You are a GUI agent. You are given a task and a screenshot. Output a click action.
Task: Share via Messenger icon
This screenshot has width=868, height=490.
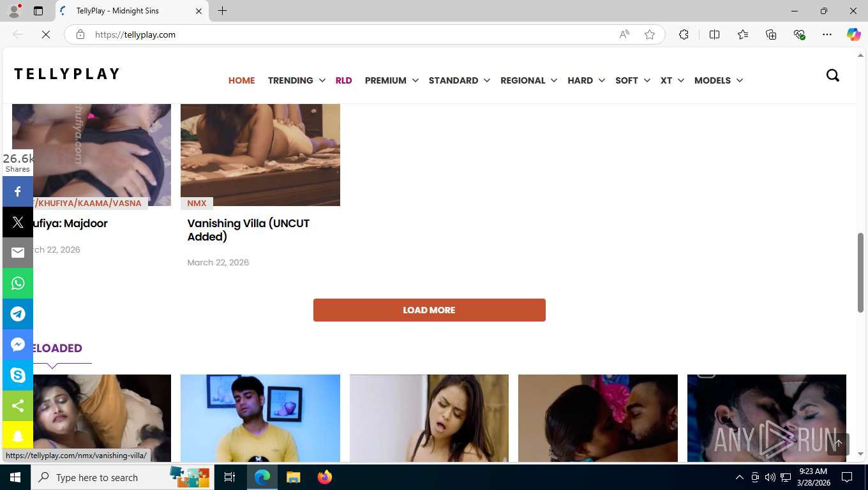pyautogui.click(x=18, y=345)
